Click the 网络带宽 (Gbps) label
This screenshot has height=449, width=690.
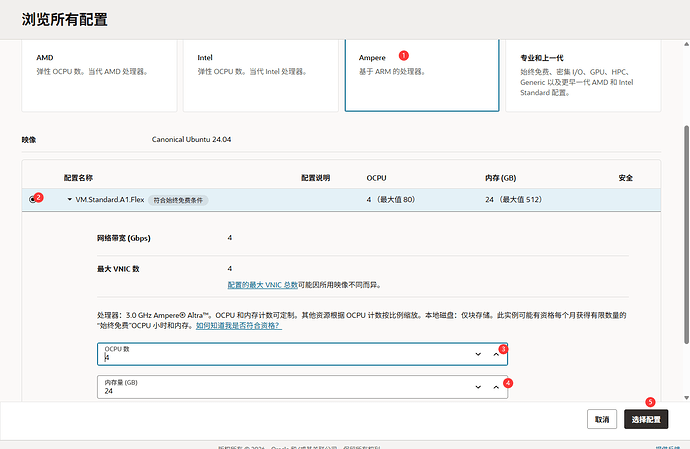[x=124, y=238]
